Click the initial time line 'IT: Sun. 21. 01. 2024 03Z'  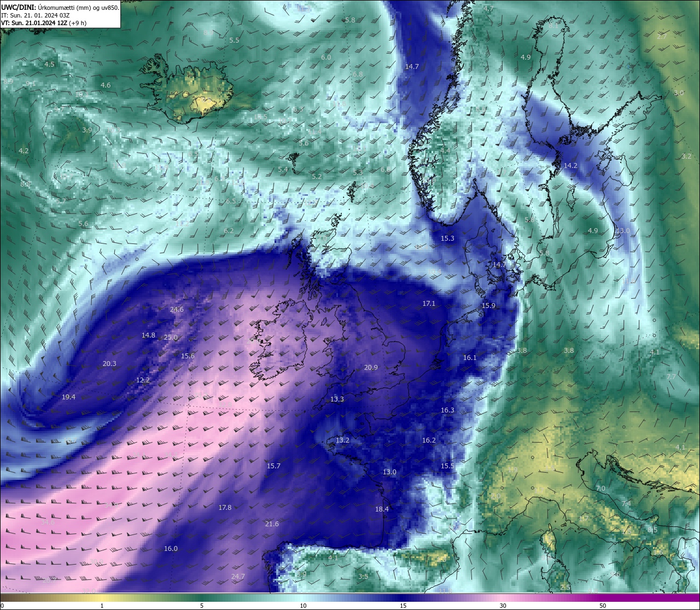(x=36, y=15)
